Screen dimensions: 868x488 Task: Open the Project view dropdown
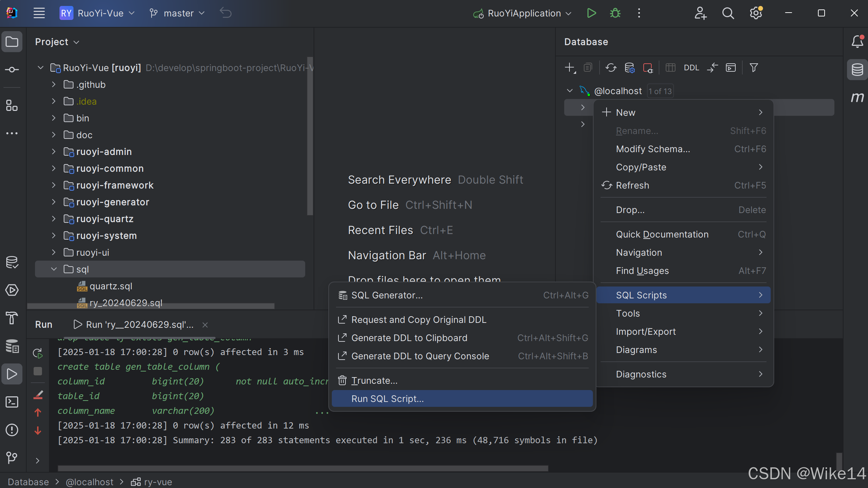[x=57, y=42]
